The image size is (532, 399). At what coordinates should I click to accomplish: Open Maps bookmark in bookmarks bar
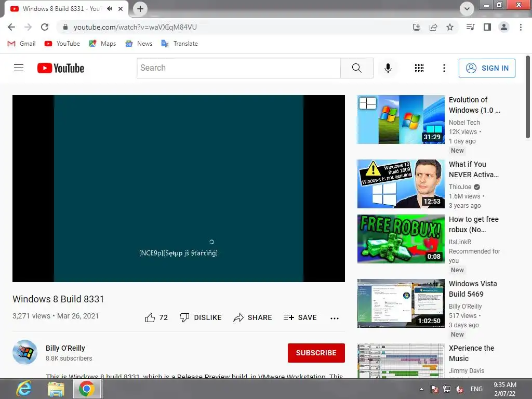click(102, 44)
